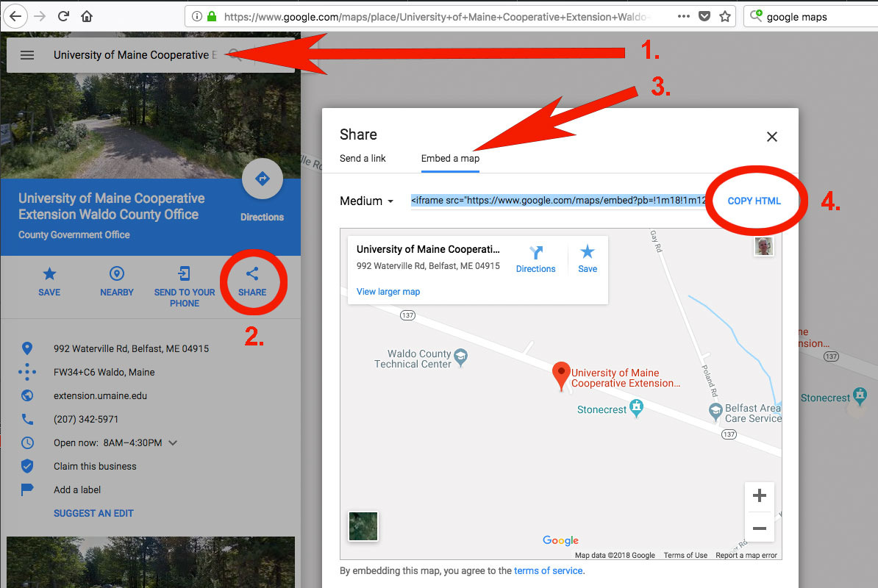The height and width of the screenshot is (588, 878).
Task: Expand the Medium size dropdown
Action: (367, 201)
